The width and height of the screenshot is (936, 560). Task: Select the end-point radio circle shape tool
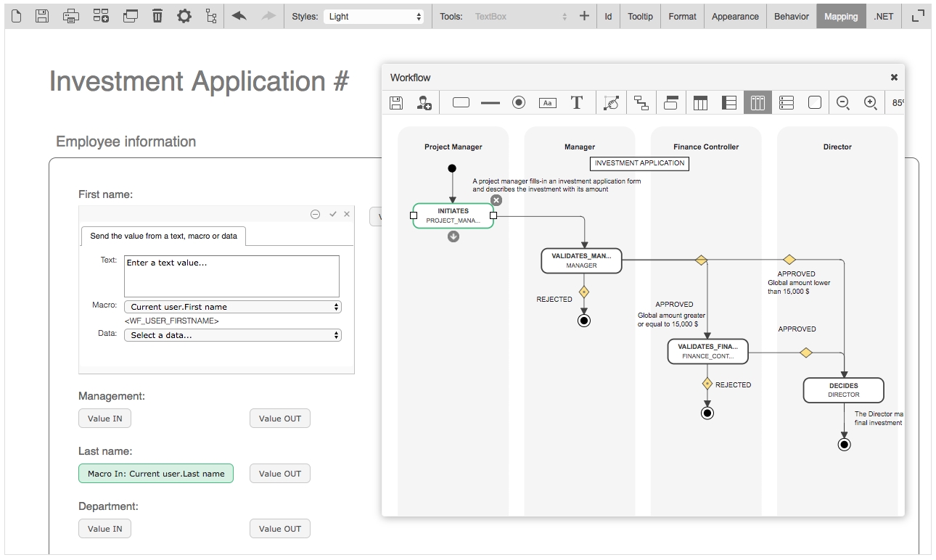pos(519,103)
